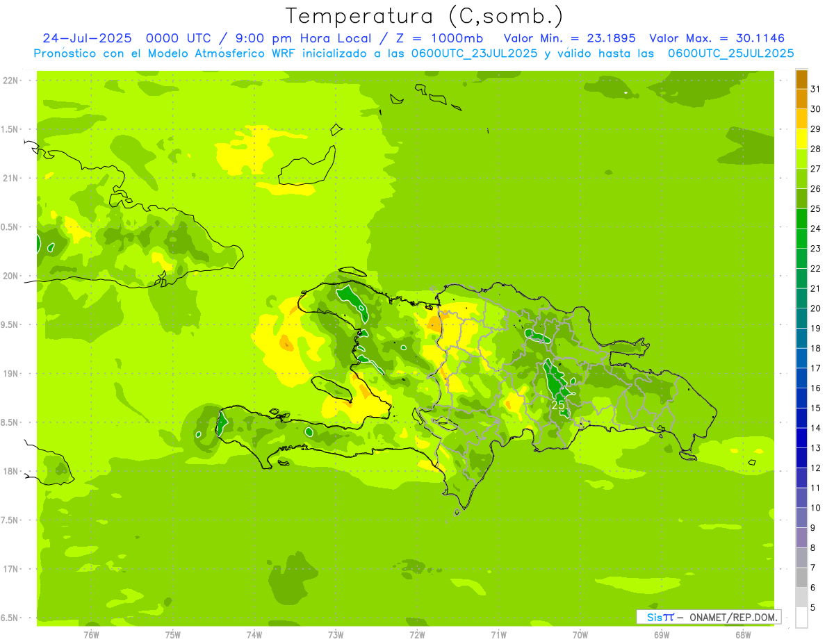The height and width of the screenshot is (644, 834).
Task: Click the "68W" longitude axis label
Action: point(743,634)
